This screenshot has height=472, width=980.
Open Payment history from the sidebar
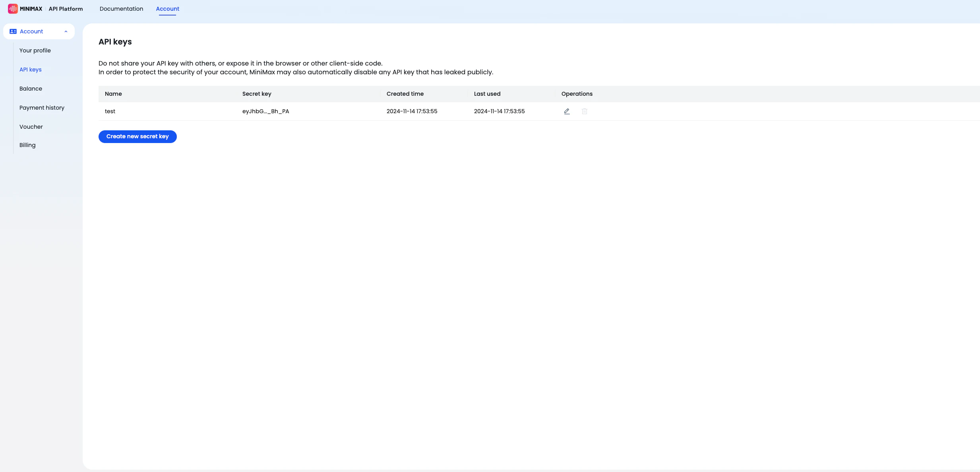tap(42, 108)
